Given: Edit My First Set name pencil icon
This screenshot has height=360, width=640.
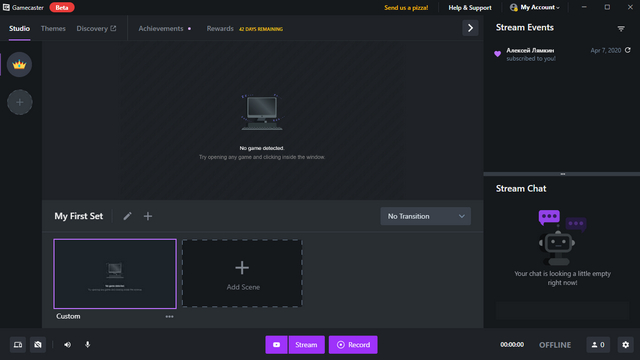Looking at the screenshot, I should [127, 216].
